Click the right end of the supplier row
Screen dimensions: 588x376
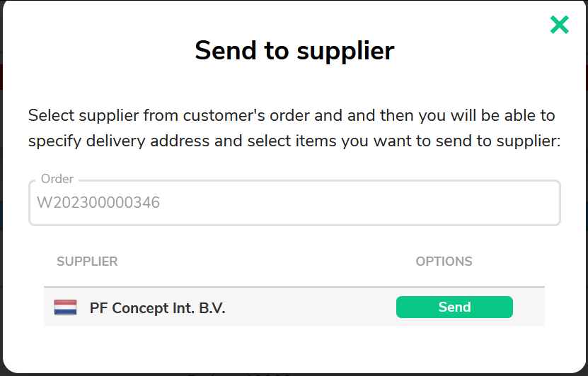click(529, 307)
